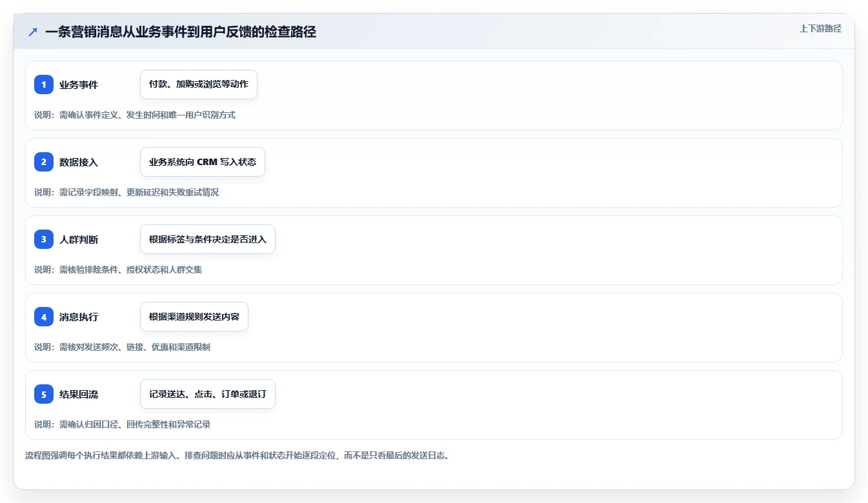Click the 根据渠道规则发送内容 chip
The image size is (868, 503).
tap(194, 317)
